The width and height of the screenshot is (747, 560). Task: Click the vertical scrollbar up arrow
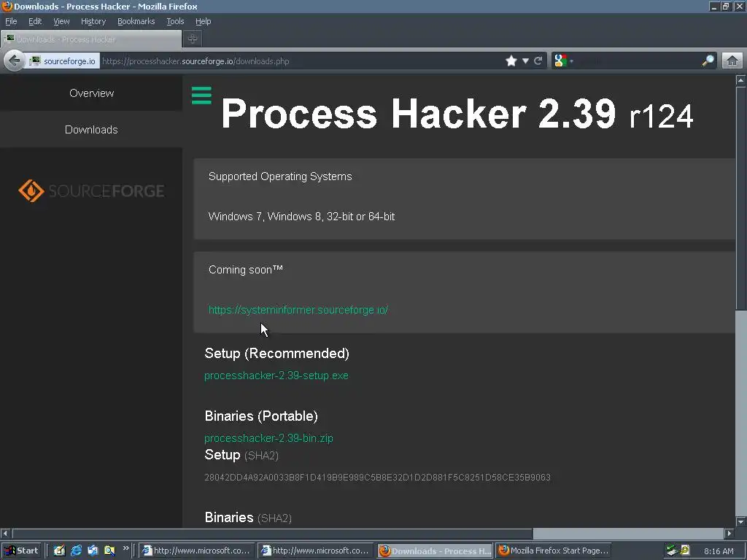coord(740,80)
